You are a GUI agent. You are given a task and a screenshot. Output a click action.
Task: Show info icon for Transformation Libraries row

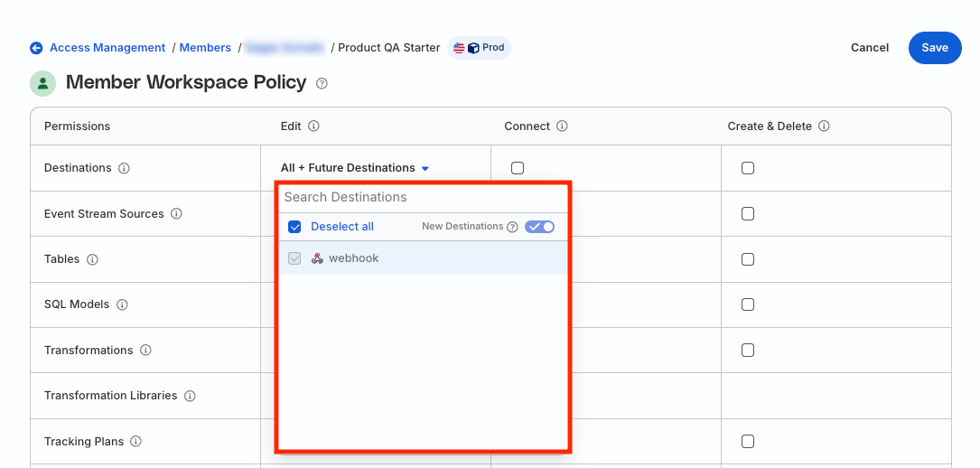[190, 396]
